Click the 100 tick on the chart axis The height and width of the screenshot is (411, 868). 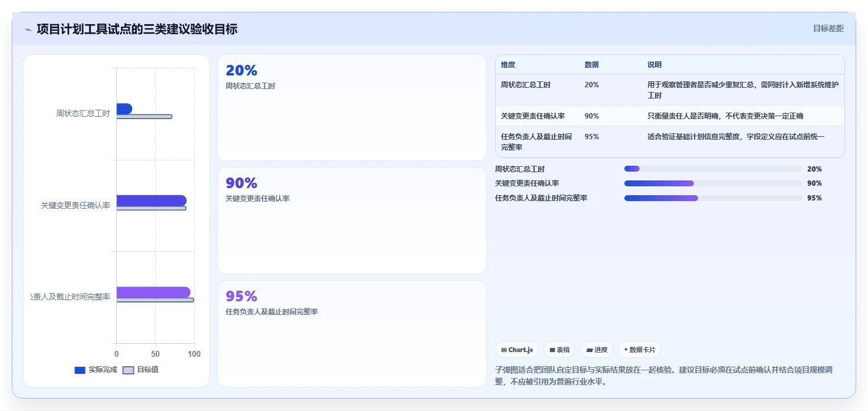(x=194, y=354)
